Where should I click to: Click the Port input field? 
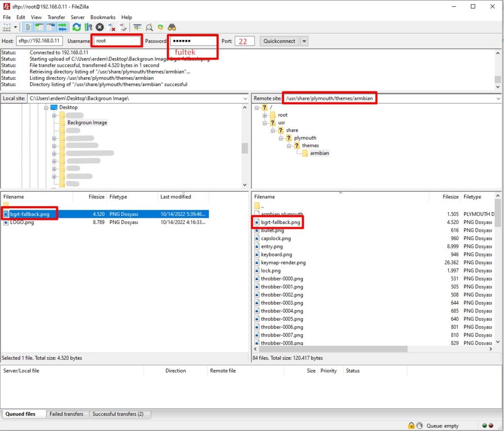[x=245, y=41]
